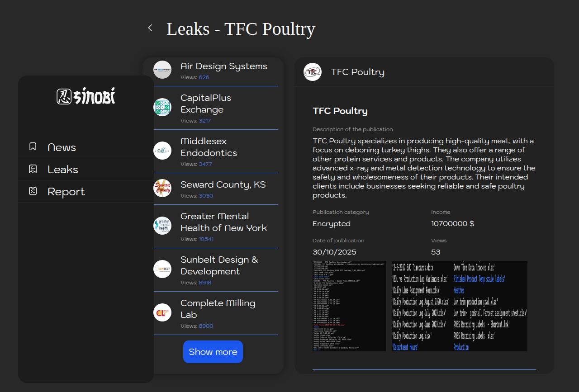Go to the Leaks menu item
Screen dimensions: 579x392
coord(63,170)
